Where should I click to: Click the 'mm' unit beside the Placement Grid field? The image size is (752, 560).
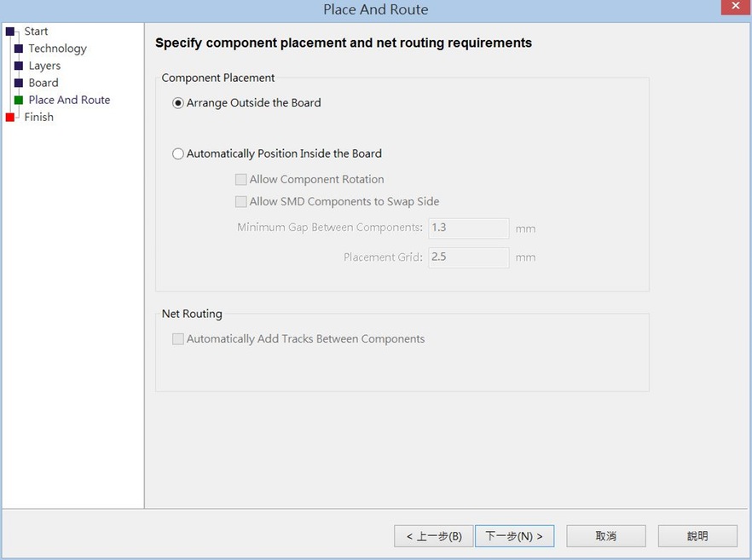coord(525,258)
